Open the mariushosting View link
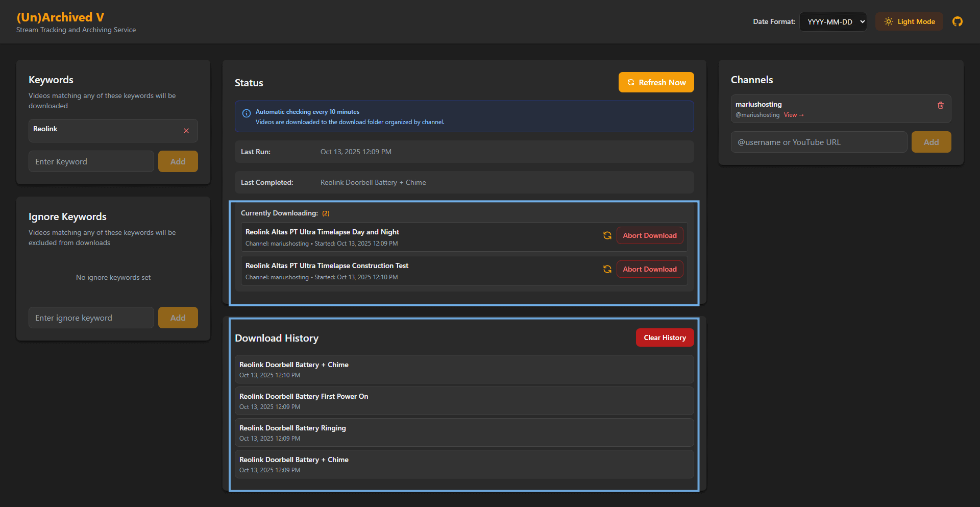The width and height of the screenshot is (980, 507). pyautogui.click(x=793, y=115)
